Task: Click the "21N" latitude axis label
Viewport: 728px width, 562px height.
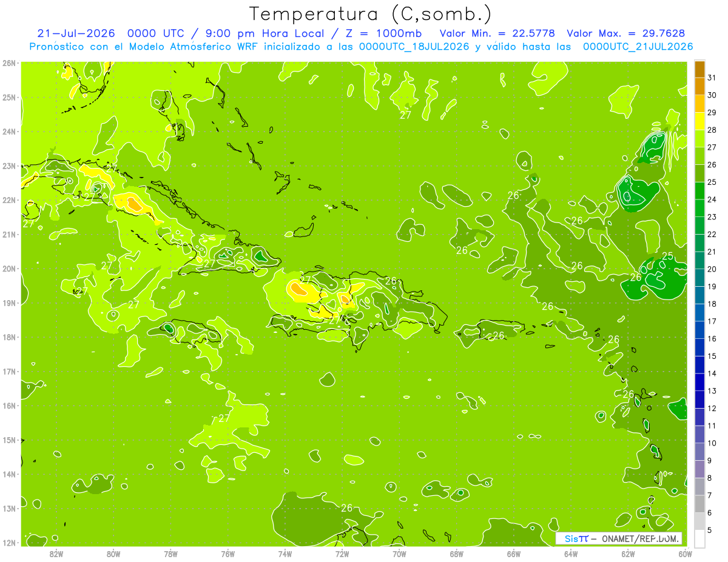Action: tap(8, 234)
